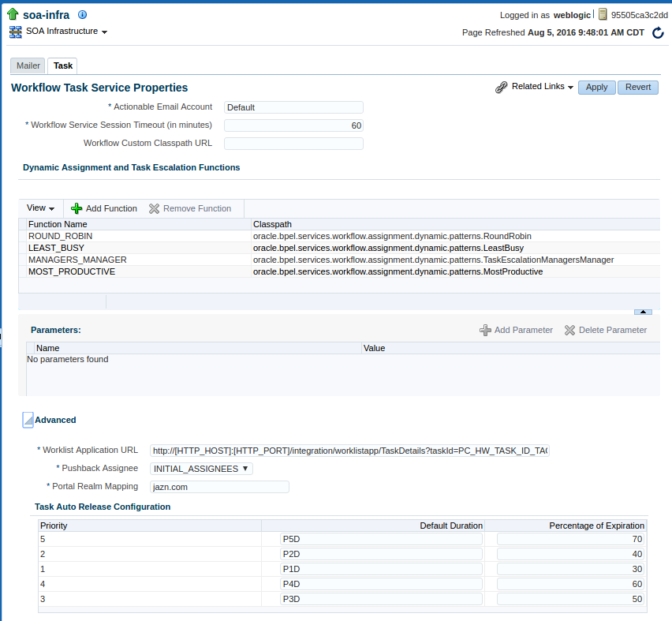672x621 pixels.
Task: Open the View menu in the functions table
Action: (40, 208)
